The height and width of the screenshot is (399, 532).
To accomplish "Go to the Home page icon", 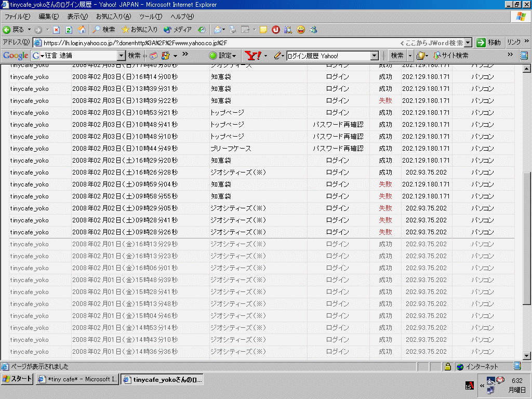I will (x=82, y=30).
